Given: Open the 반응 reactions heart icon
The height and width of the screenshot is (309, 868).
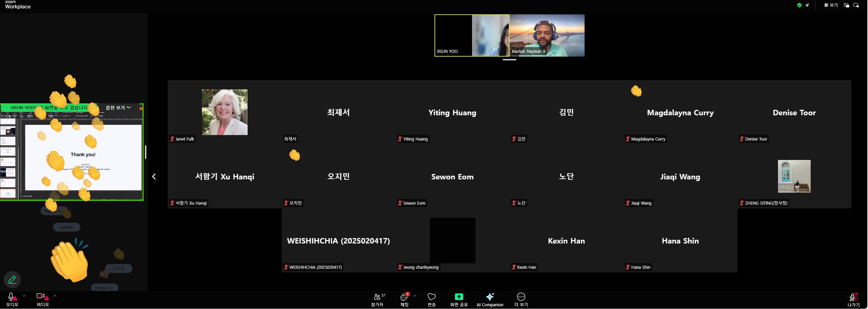Looking at the screenshot, I should point(431,299).
